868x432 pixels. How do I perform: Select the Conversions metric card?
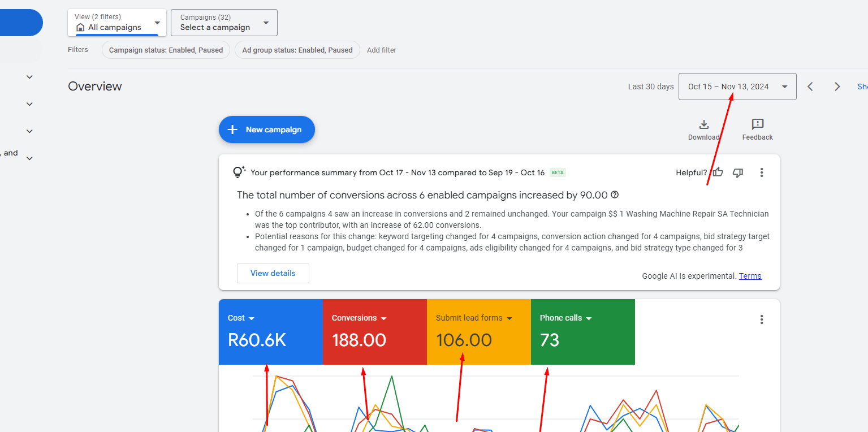(x=374, y=332)
